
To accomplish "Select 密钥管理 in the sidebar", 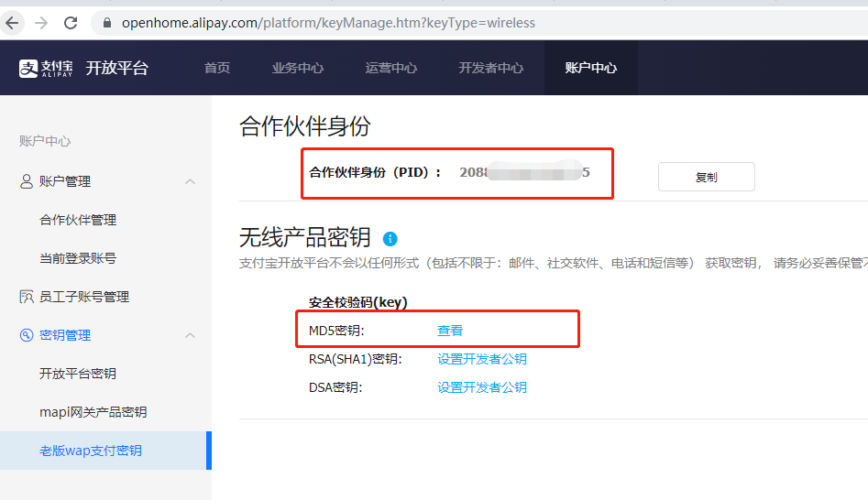I will (65, 335).
